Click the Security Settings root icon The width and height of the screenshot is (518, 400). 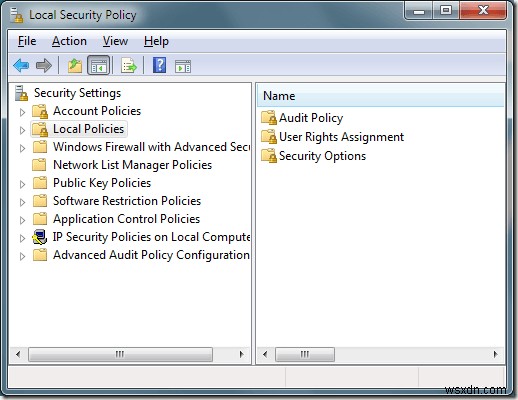pos(22,93)
